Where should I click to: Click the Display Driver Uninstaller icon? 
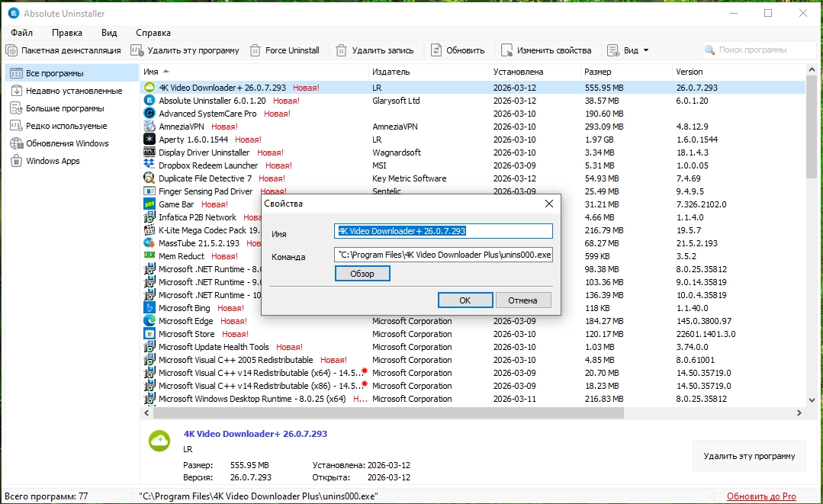(149, 152)
